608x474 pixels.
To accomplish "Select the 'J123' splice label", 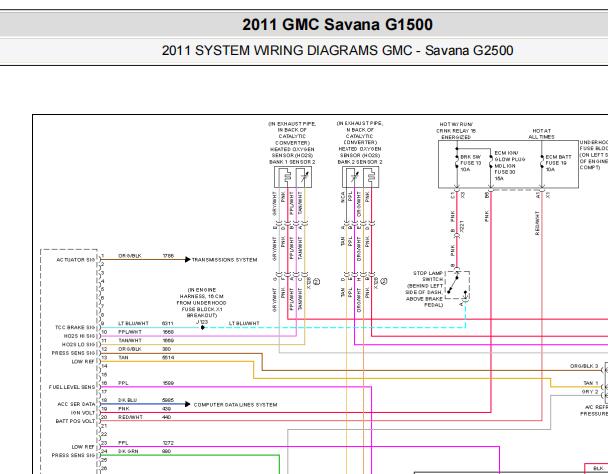I will point(202,322).
